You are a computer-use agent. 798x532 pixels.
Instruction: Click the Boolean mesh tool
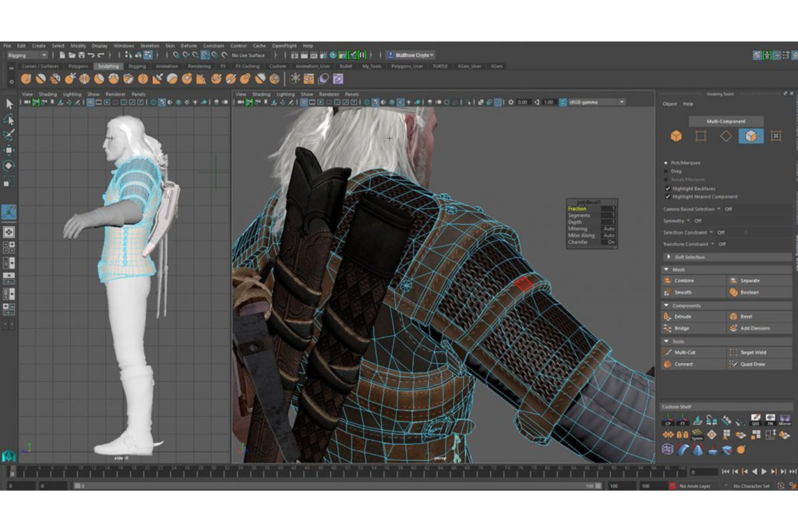click(759, 293)
